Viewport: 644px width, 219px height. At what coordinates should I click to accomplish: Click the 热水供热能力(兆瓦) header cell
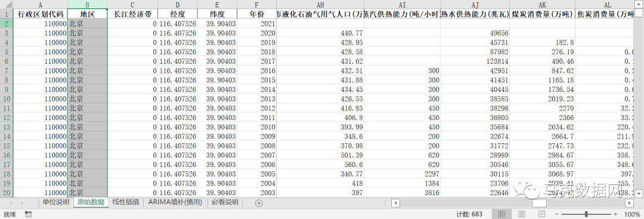click(x=475, y=14)
